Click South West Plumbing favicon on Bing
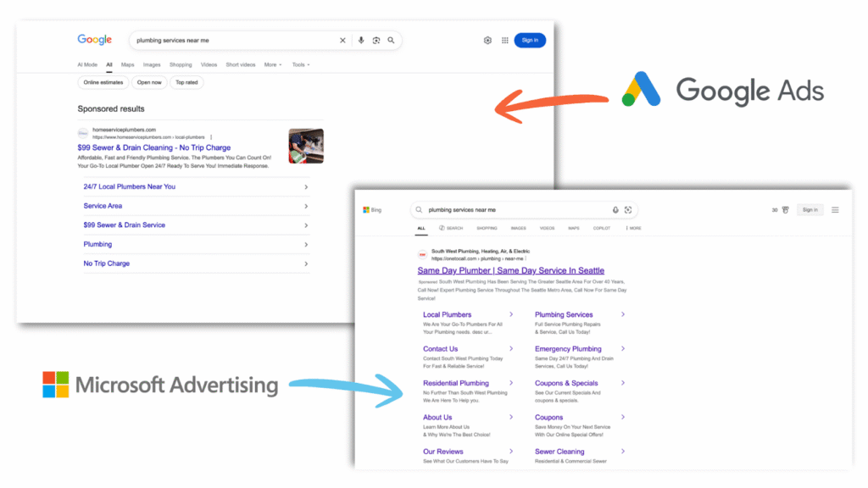This screenshot has height=488, width=868. (422, 254)
